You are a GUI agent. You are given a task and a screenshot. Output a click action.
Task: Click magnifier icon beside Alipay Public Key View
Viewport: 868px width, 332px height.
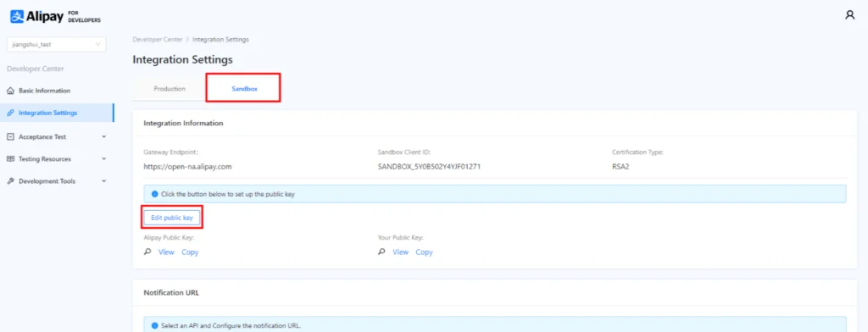pos(147,252)
